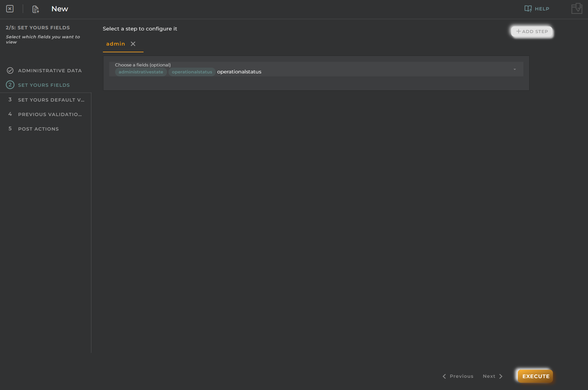Open step 4 Previous Validatio...
The image size is (588, 390).
(x=46, y=114)
